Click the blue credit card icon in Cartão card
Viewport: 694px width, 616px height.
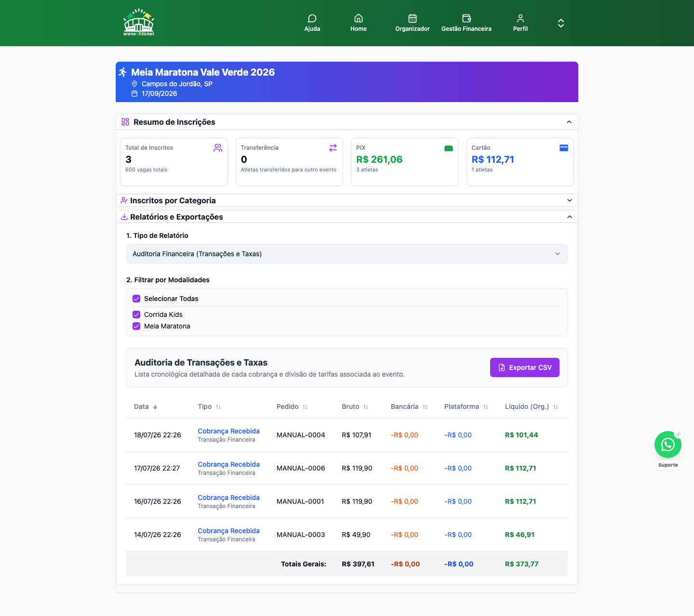(x=564, y=148)
